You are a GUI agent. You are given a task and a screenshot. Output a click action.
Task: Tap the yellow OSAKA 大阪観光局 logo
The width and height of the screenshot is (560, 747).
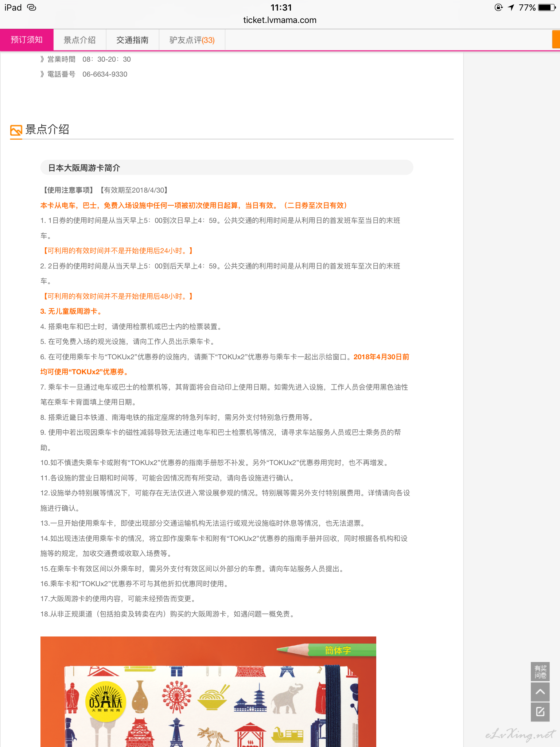(106, 701)
